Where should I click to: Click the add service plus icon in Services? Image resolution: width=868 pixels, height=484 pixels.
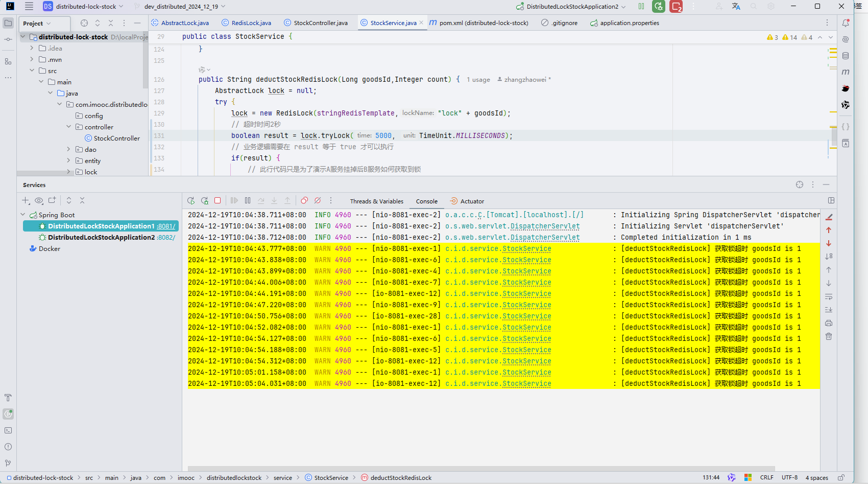coord(26,200)
